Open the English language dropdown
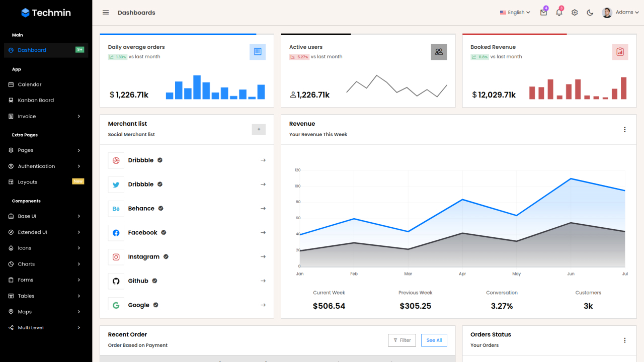644x362 pixels. (x=515, y=13)
